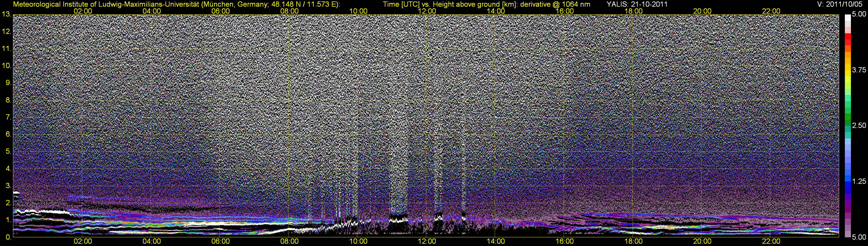Screen dimensions: 868x246
Task: Click the 5.00 value at the color scale bottom
Action: [x=859, y=237]
